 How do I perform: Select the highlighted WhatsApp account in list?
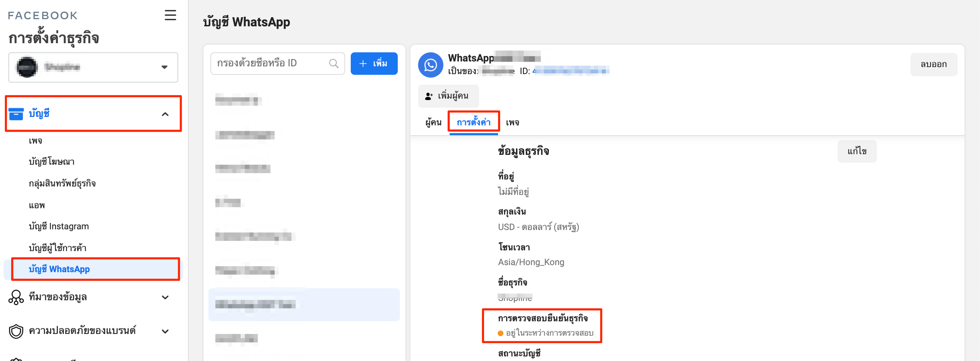(x=304, y=305)
